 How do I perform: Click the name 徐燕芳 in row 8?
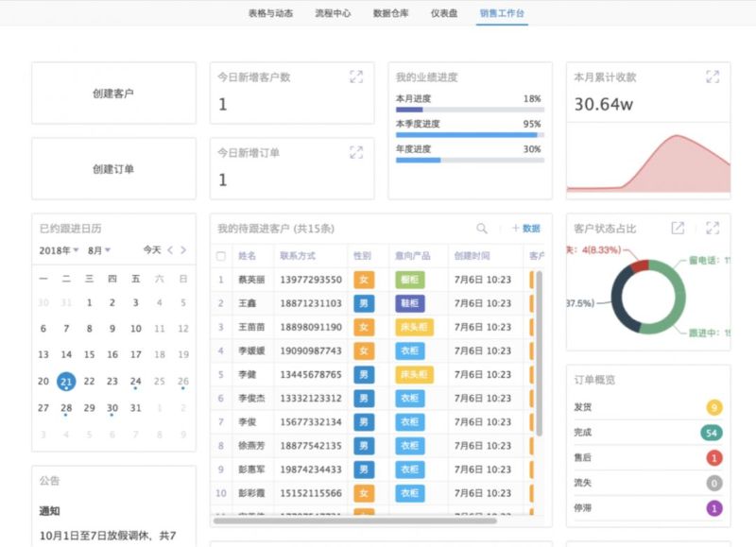(251, 446)
